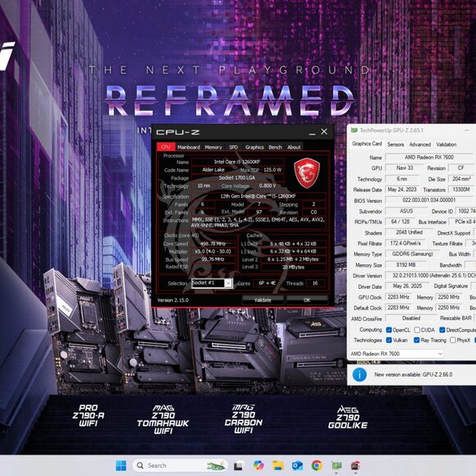
Task: Click the Validate button in CPU-Z
Action: (263, 300)
